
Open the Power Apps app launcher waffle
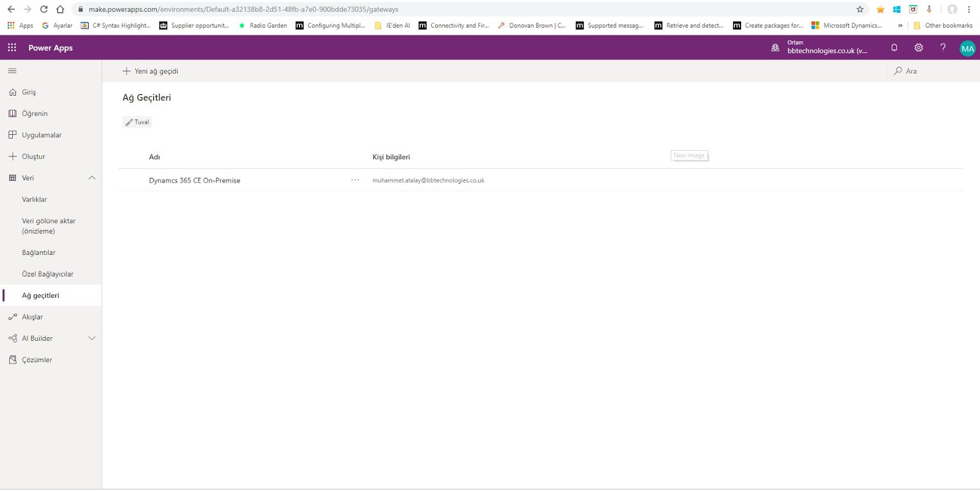(12, 47)
